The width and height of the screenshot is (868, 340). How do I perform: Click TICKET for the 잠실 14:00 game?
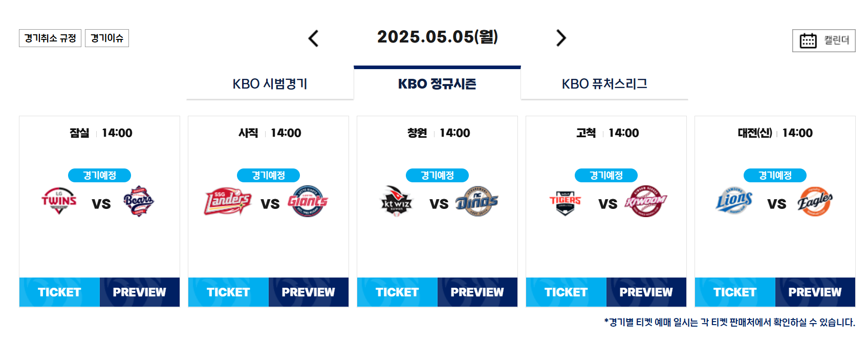point(59,292)
